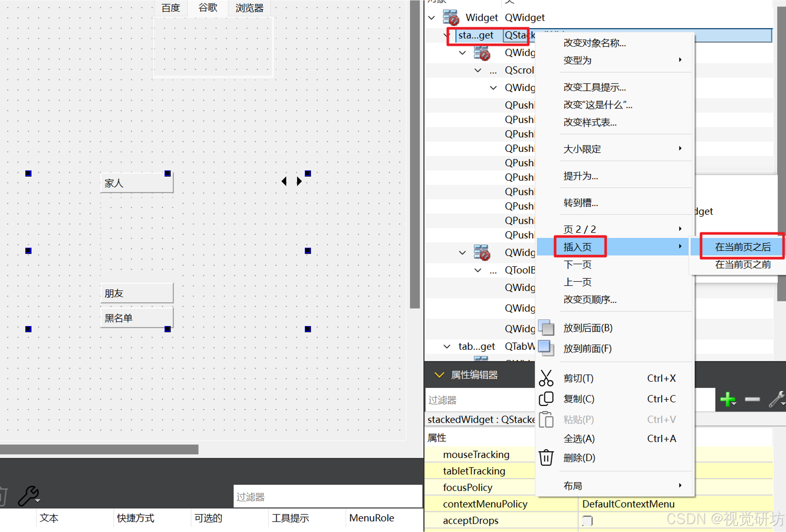Click the Copy icon in context menu
This screenshot has height=532, width=786.
click(x=546, y=399)
